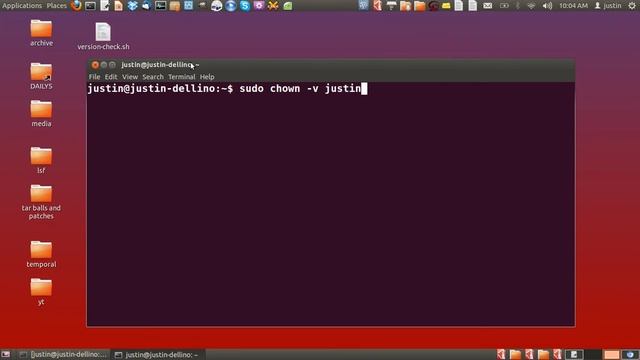Open the system settings gear menu
The height and width of the screenshot is (360, 640).
click(632, 6)
